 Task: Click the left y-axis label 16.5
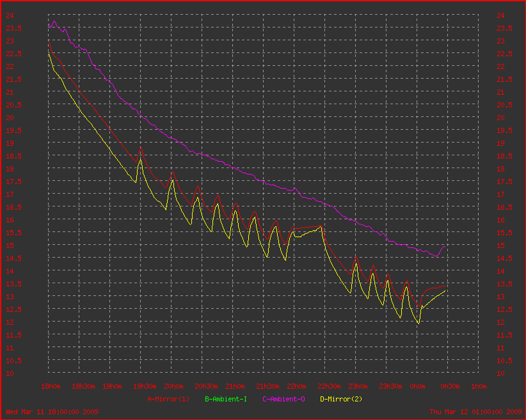(x=13, y=207)
